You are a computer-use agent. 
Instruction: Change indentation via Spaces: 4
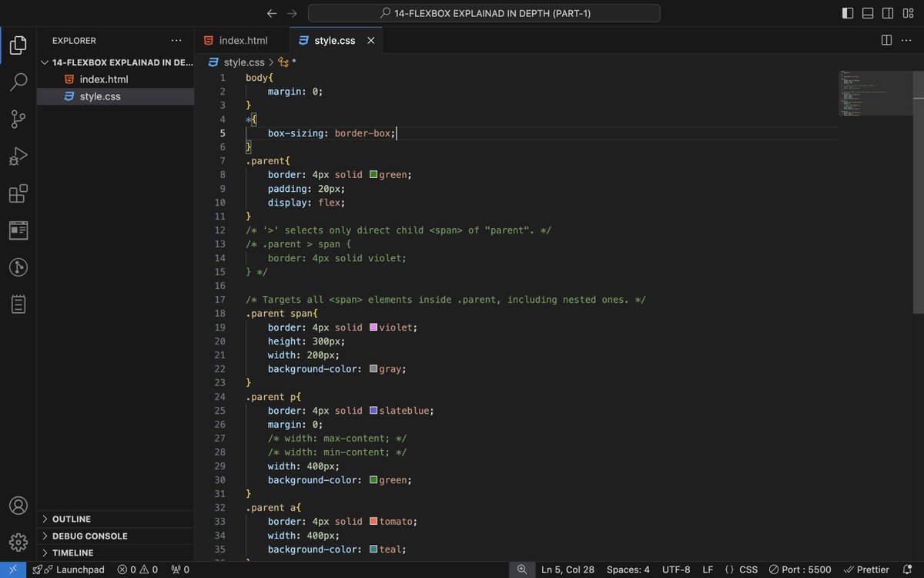tap(628, 570)
